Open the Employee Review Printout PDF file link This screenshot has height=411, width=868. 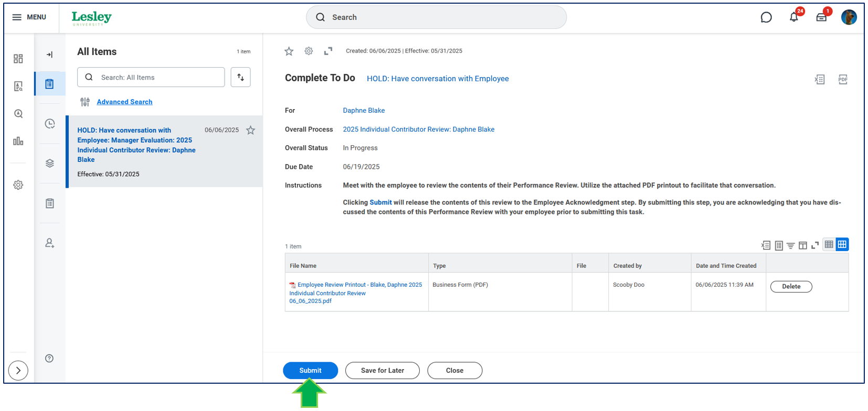(x=356, y=293)
